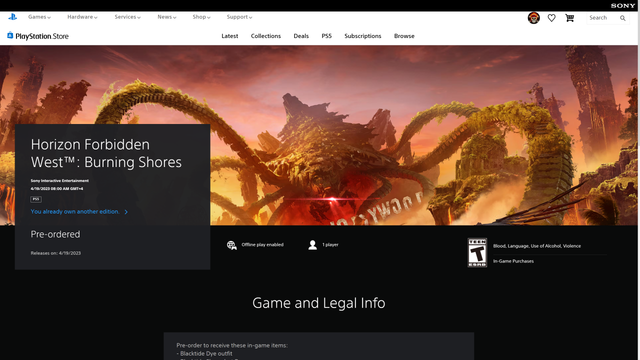Click 'Horizon Forbidden West: Burning Shores' title
Screen dimensions: 640x360
point(106,153)
